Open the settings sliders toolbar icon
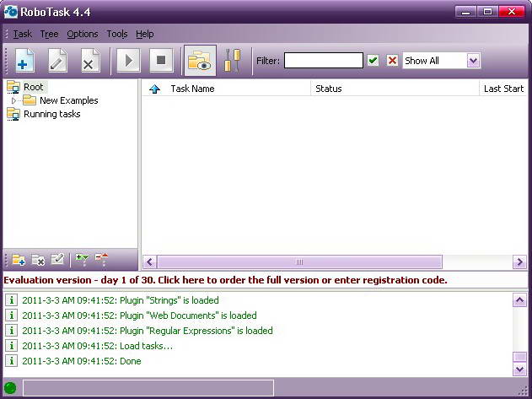 pos(233,61)
